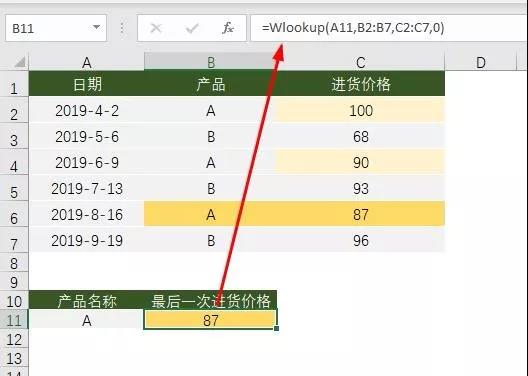Viewport: 528px width, 376px height.
Task: Select row 11 header
Action: point(14,320)
